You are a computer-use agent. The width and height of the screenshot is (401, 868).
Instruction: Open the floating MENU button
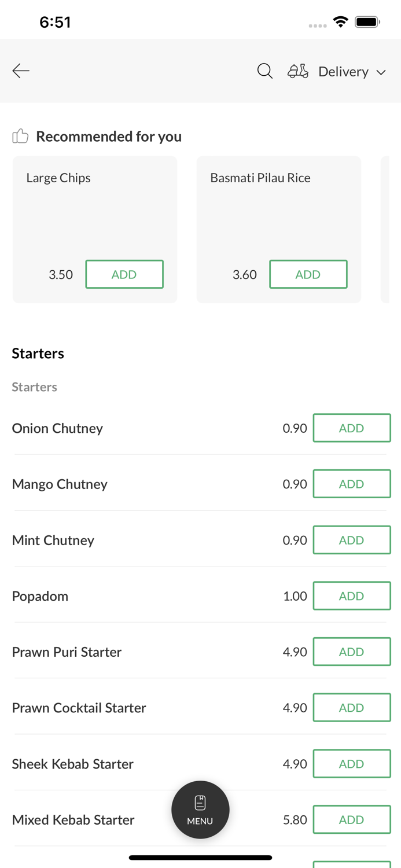[x=200, y=810]
